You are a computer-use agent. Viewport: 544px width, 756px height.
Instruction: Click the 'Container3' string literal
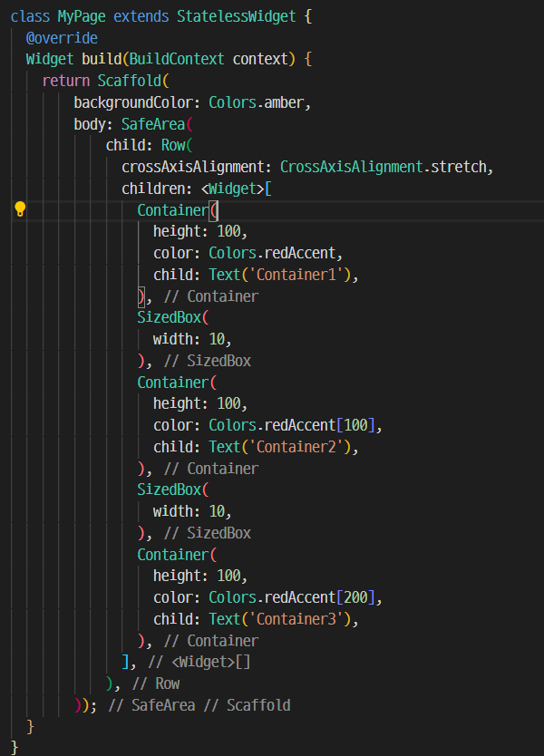point(296,618)
